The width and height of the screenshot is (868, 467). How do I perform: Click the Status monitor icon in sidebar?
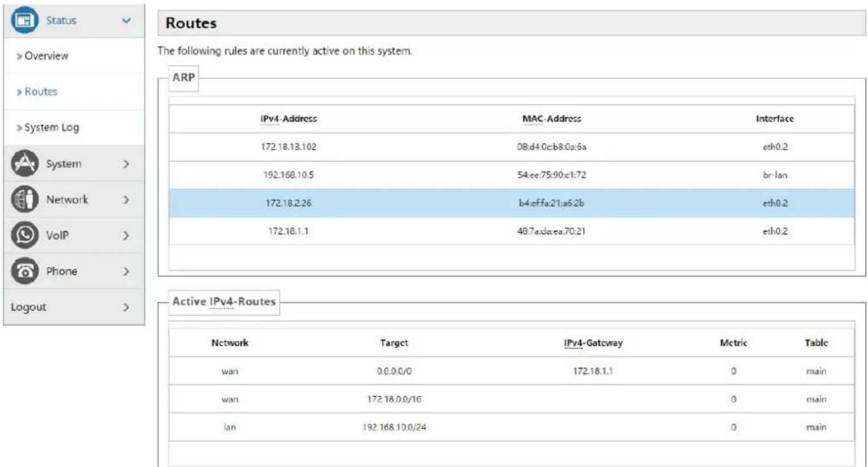pos(23,20)
